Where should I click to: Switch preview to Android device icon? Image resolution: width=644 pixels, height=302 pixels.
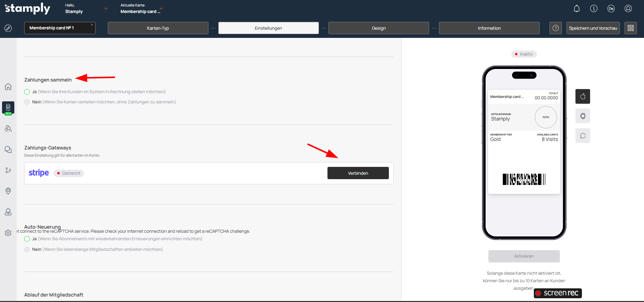pyautogui.click(x=583, y=116)
